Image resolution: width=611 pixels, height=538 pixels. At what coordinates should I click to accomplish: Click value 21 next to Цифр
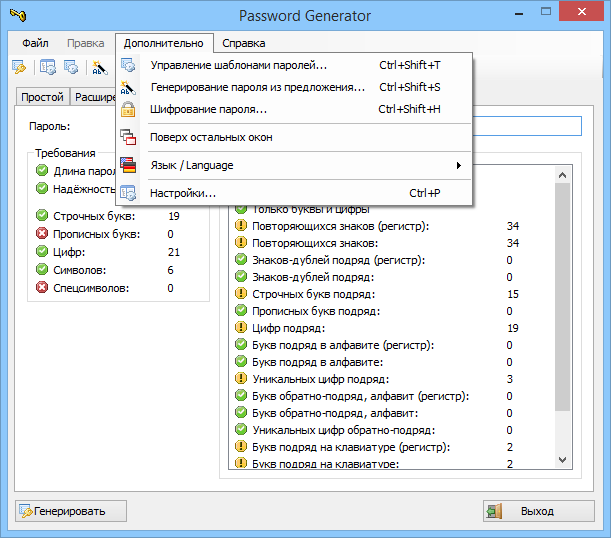(174, 252)
